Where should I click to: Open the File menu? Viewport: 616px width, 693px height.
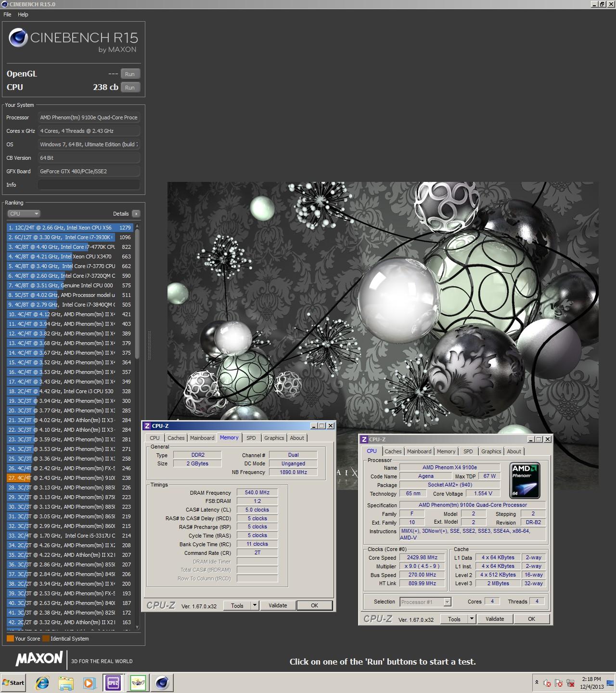(x=7, y=14)
